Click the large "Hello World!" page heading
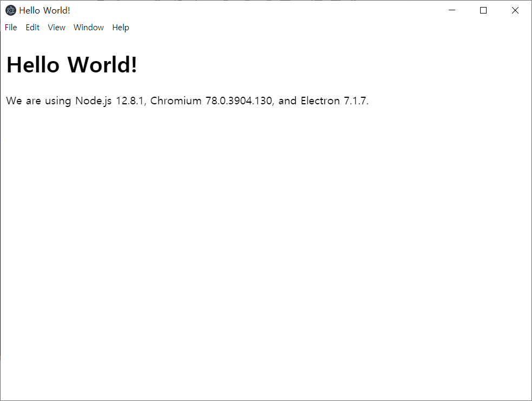Screen dimensions: 532x401 click(x=71, y=64)
